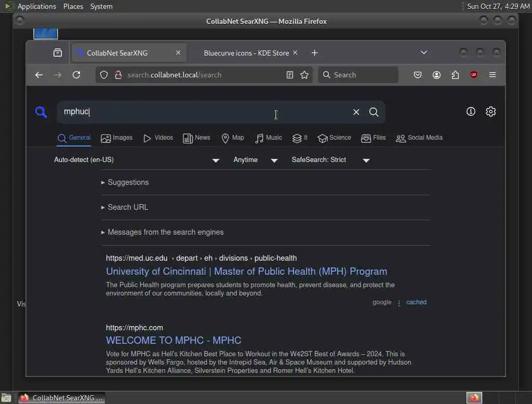The height and width of the screenshot is (404, 532).
Task: Open the WELCOME TO MPHC - MPHC result
Action: (x=174, y=340)
